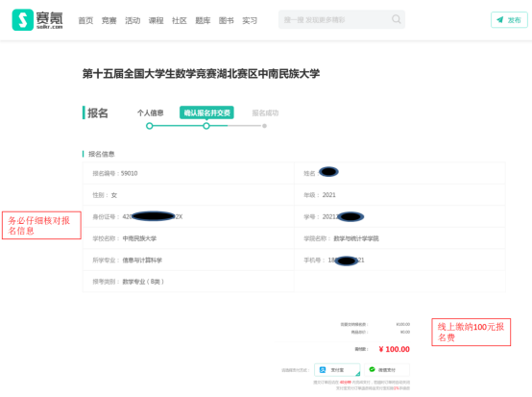The image size is (532, 397).
Task: Select the 确认报名并交费 step tab
Action: (x=206, y=112)
